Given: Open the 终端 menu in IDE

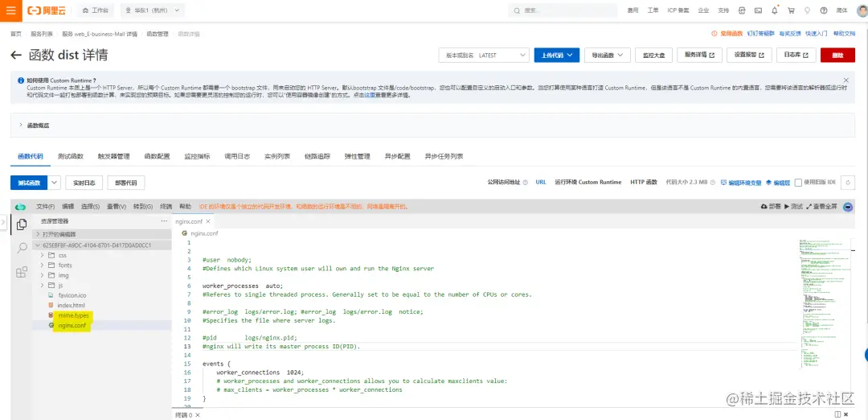Looking at the screenshot, I should pyautogui.click(x=166, y=206).
